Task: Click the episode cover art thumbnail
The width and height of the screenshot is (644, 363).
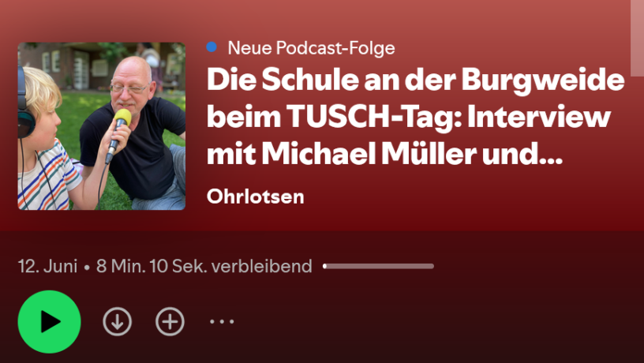Action: [102, 126]
